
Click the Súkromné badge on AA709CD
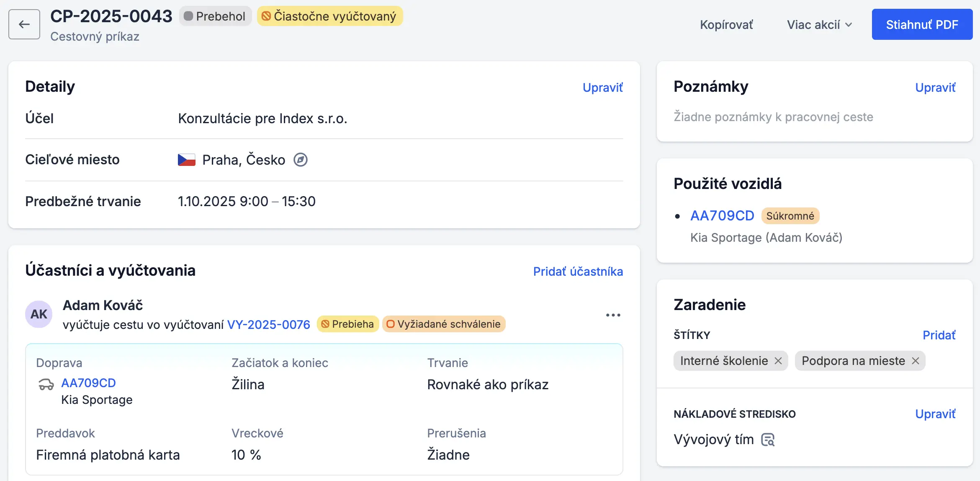(790, 215)
